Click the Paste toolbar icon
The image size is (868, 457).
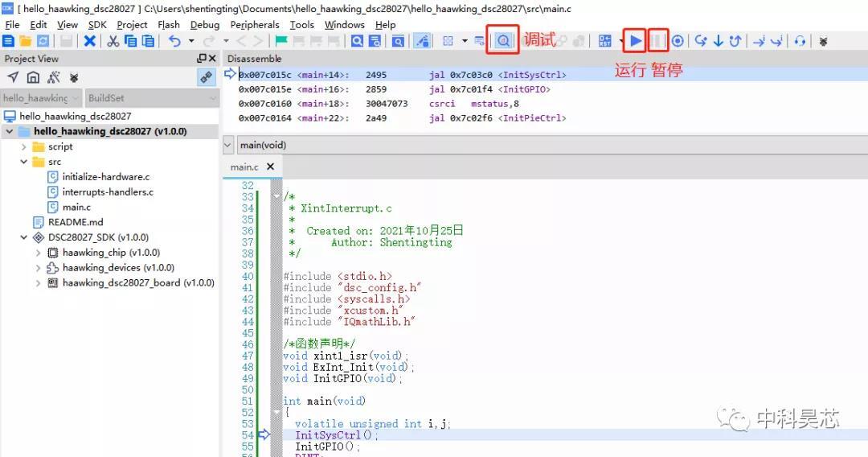tap(149, 41)
